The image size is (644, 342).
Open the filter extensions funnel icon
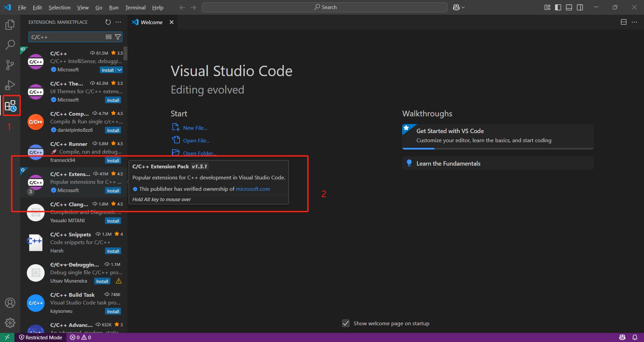point(118,37)
